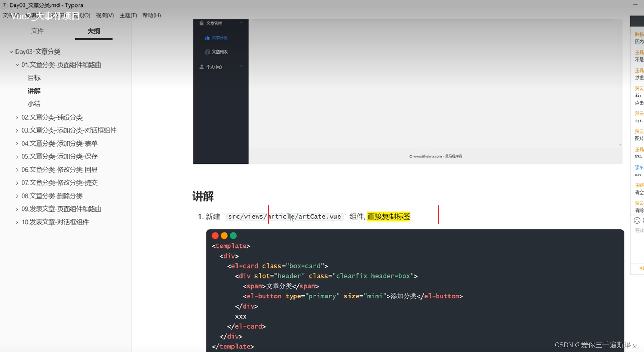This screenshot has width=644, height=352.
Task: Click the </template> closing tag line
Action: (233, 347)
